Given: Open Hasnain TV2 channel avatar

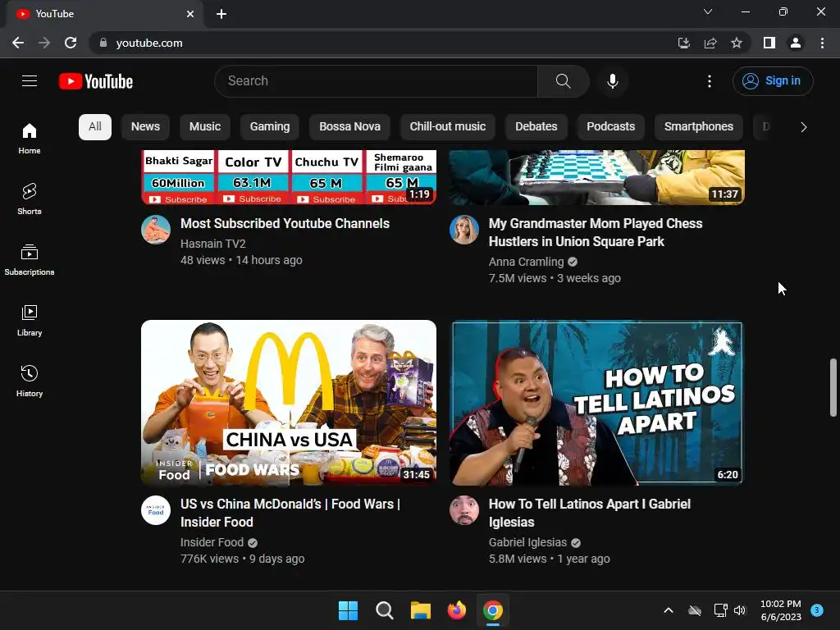Looking at the screenshot, I should coord(156,230).
